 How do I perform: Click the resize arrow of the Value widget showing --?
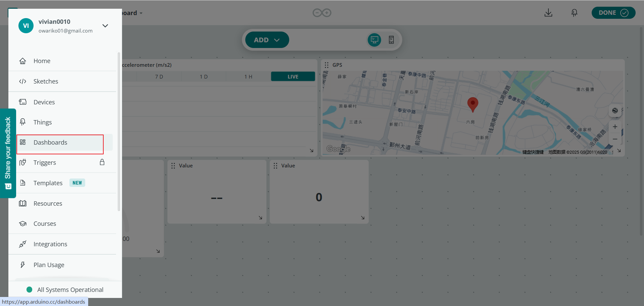261,218
